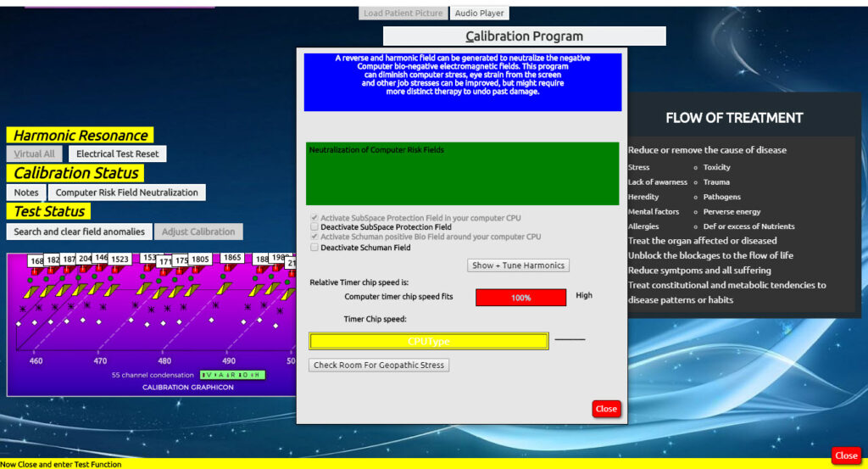Close the Calibration Program dialog
Image resolution: width=868 pixels, height=469 pixels.
[x=606, y=409]
